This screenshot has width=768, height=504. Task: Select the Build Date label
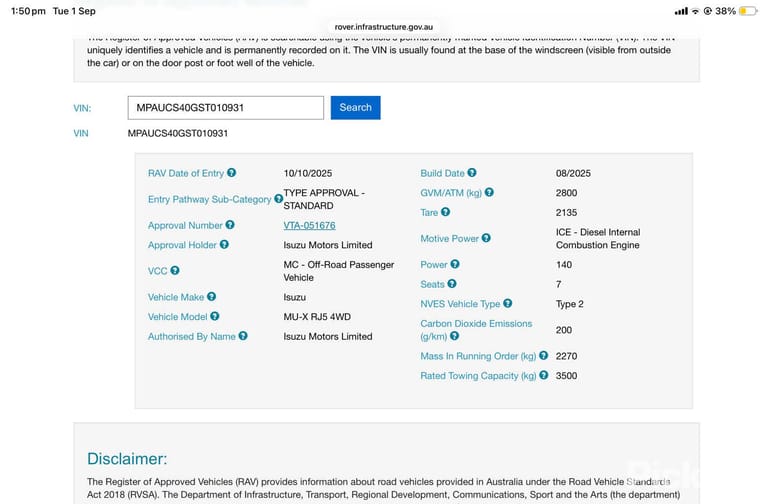[x=442, y=173]
